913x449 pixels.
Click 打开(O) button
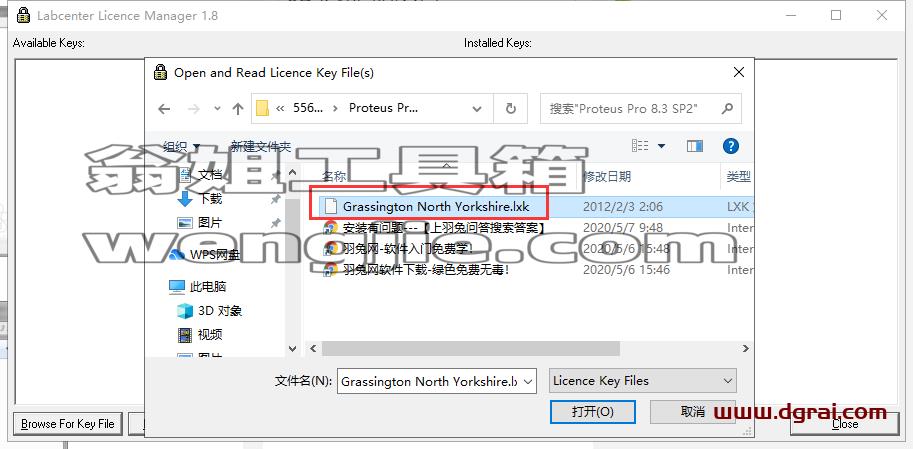592,412
